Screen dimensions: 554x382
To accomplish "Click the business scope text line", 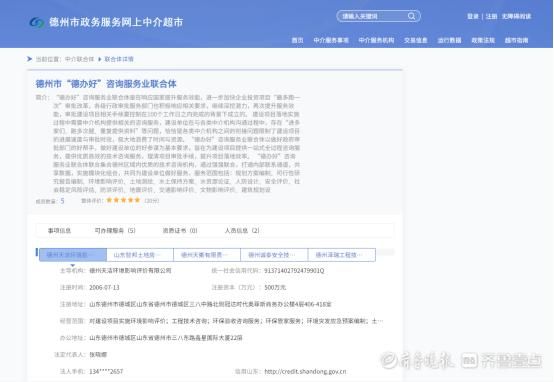I will coord(236,321).
